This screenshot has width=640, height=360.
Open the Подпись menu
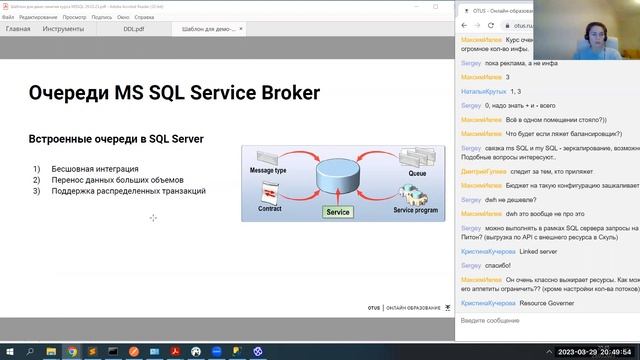tap(102, 17)
